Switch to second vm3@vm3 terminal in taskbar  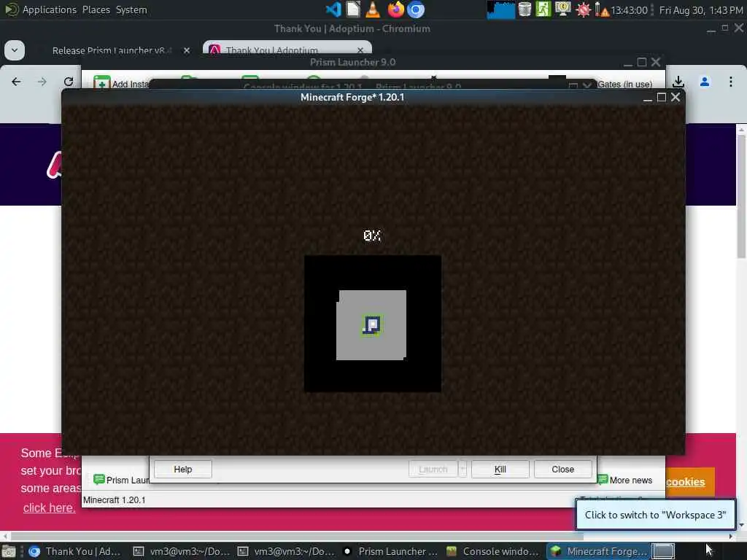[x=286, y=551]
